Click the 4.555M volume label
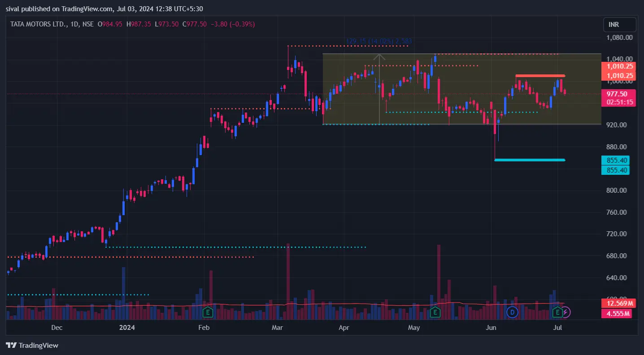This screenshot has width=644, height=355. click(x=617, y=314)
